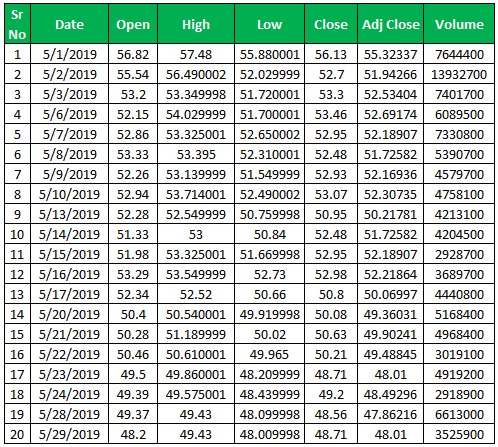Viewport: 498px width, 447px height.
Task: Select the date cell 5/14/2019
Action: [x=69, y=234]
